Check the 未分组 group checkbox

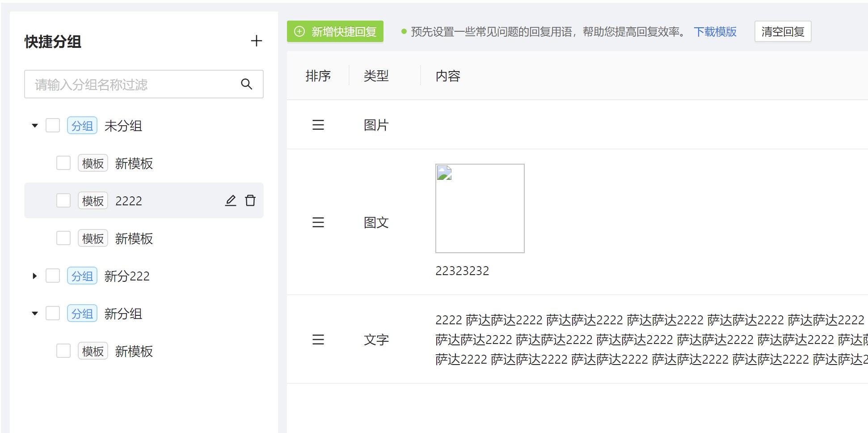point(53,126)
